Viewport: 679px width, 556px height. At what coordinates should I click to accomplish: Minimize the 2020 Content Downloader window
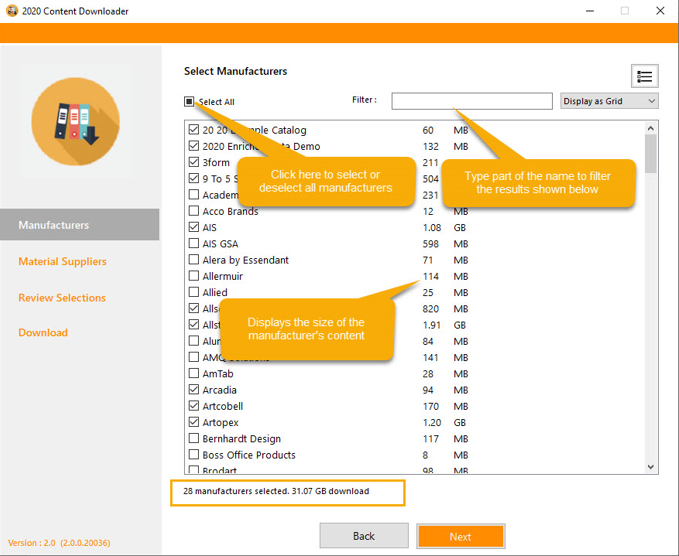click(x=590, y=11)
